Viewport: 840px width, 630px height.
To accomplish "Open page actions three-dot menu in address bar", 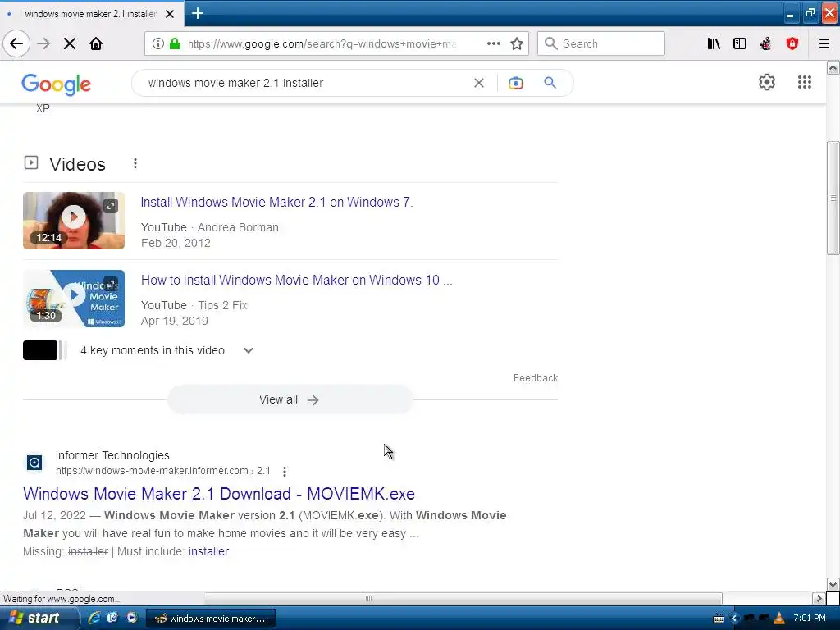I will (493, 43).
